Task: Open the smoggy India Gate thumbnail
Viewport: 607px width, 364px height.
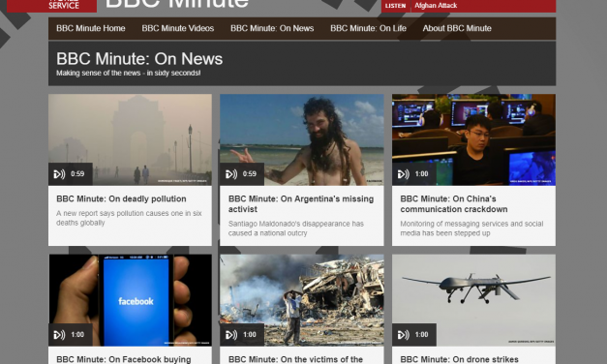Action: [x=130, y=139]
